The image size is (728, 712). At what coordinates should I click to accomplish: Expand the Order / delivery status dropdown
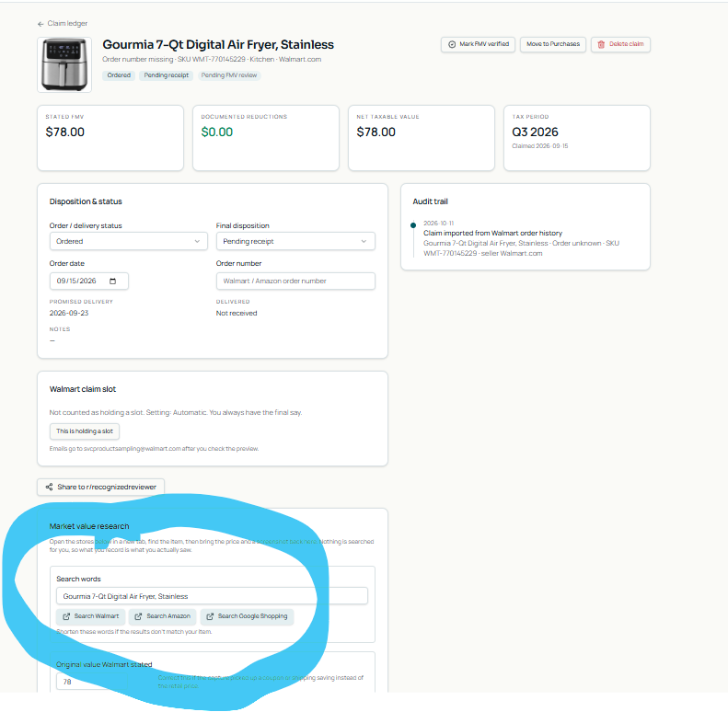[129, 241]
